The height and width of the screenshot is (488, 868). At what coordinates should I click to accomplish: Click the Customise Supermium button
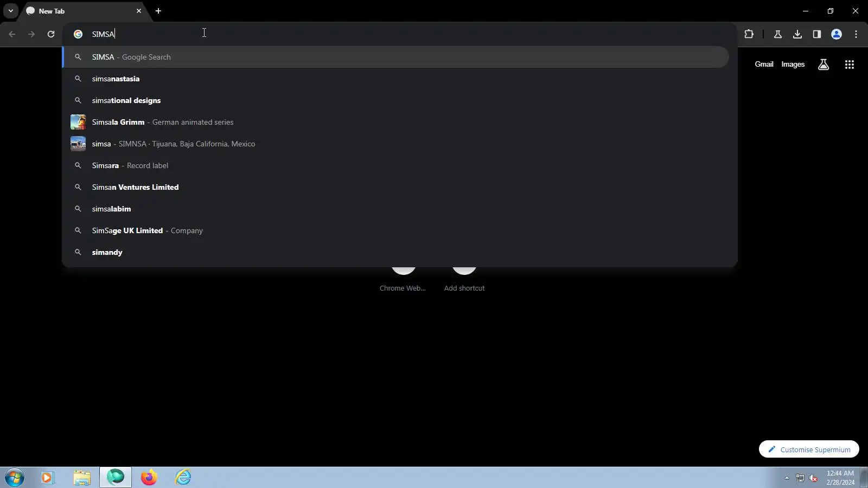point(809,450)
